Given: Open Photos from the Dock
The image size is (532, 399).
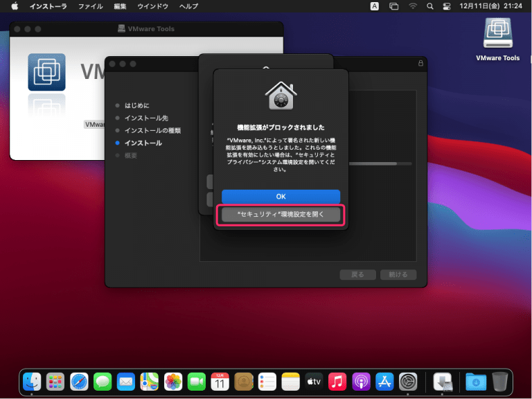Looking at the screenshot, I should click(x=173, y=382).
